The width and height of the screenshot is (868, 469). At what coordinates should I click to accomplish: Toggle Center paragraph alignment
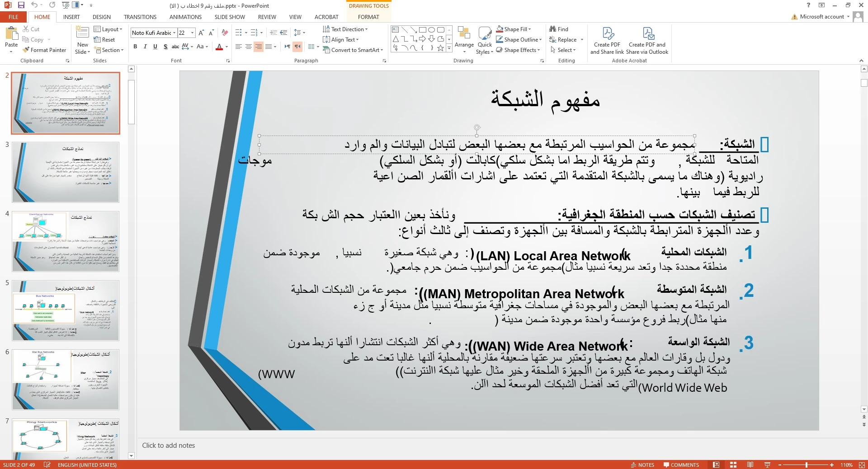[x=248, y=47]
